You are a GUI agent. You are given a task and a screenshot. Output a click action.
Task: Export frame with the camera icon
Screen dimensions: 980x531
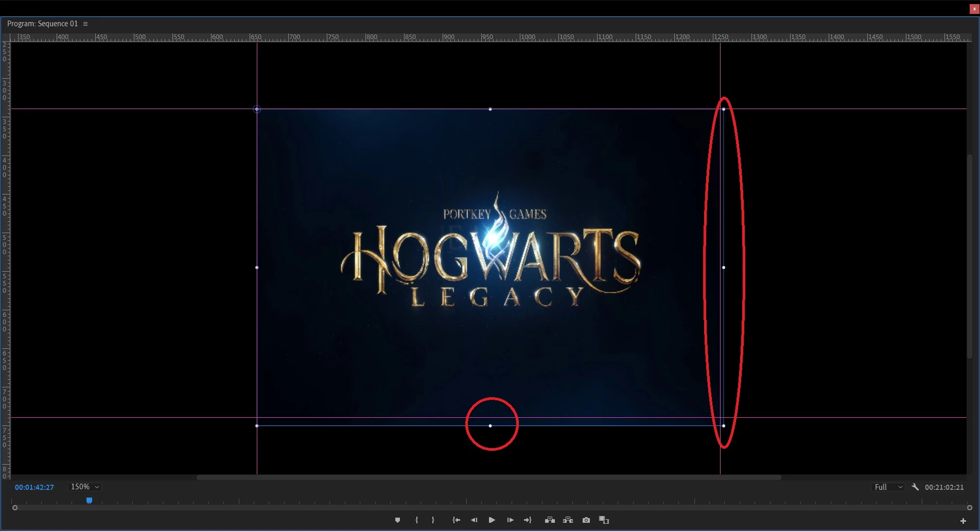point(586,520)
